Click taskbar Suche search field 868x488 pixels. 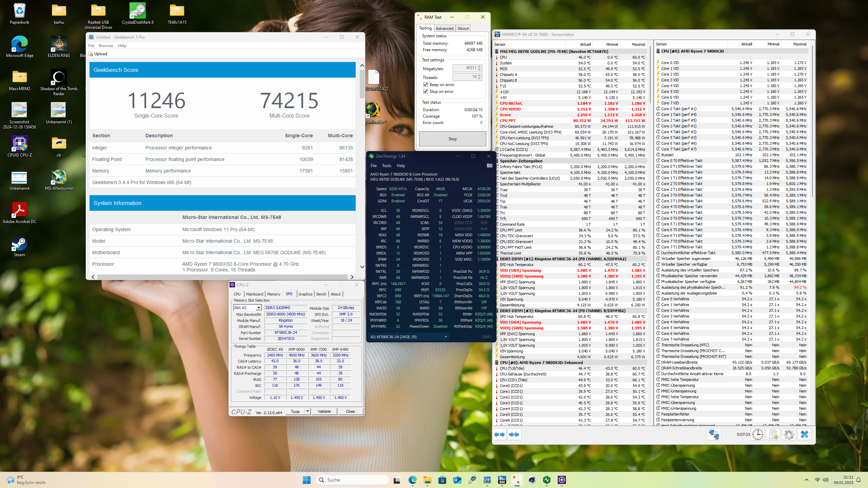[x=352, y=480]
